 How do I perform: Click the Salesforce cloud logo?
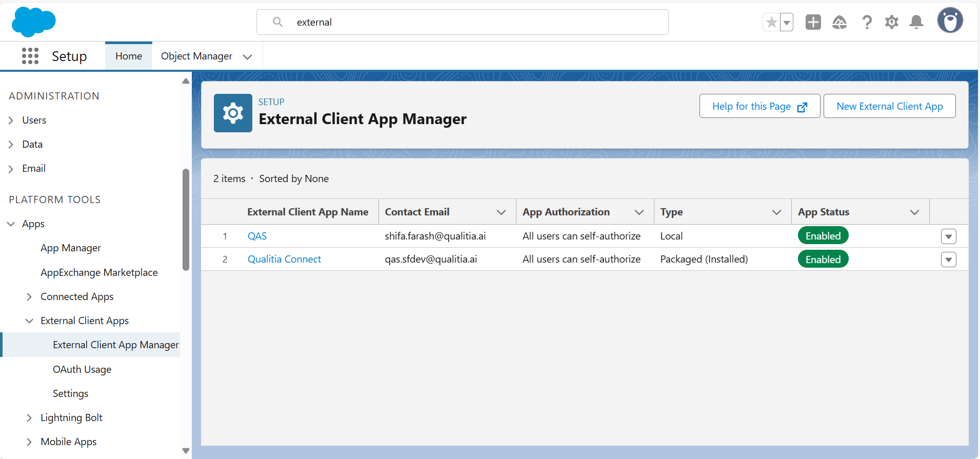pos(33,22)
